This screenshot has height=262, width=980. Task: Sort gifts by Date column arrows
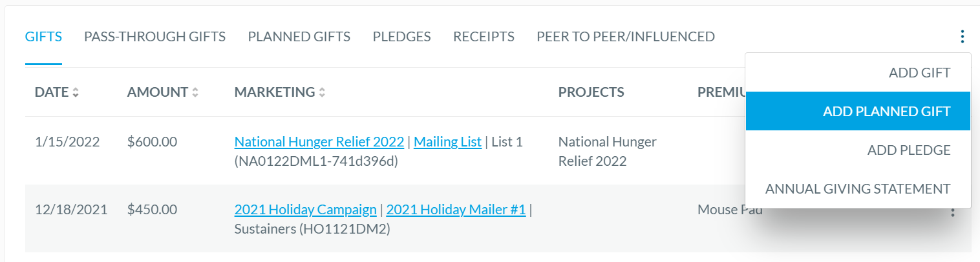(x=76, y=92)
